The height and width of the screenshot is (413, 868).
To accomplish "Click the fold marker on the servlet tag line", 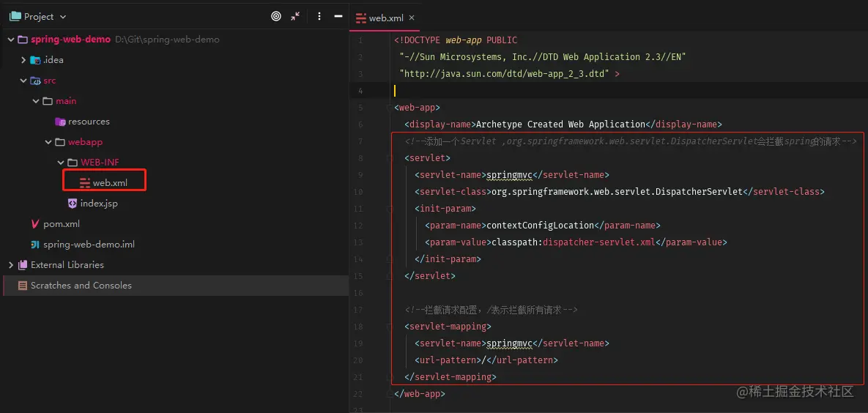I will click(390, 158).
